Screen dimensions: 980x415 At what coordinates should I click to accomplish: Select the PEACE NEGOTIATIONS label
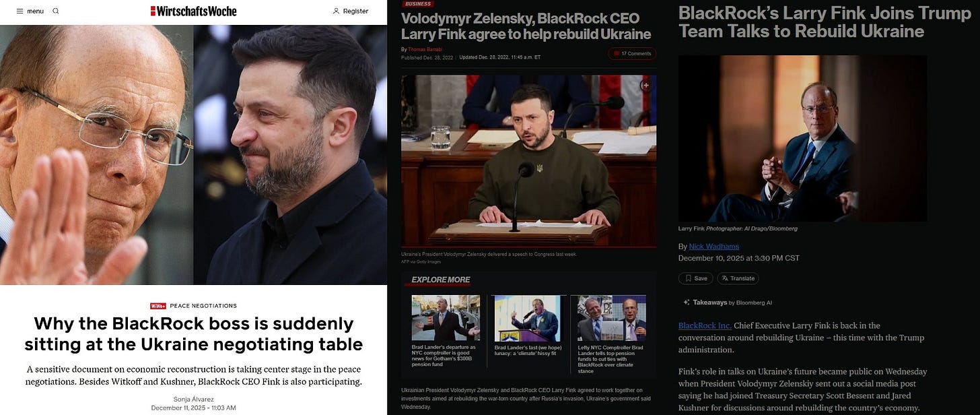(203, 306)
